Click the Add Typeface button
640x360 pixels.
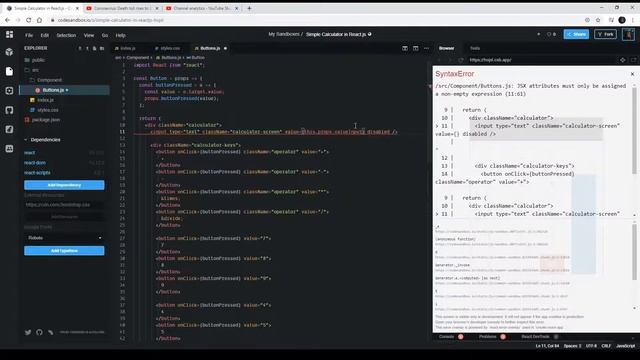(x=64, y=251)
